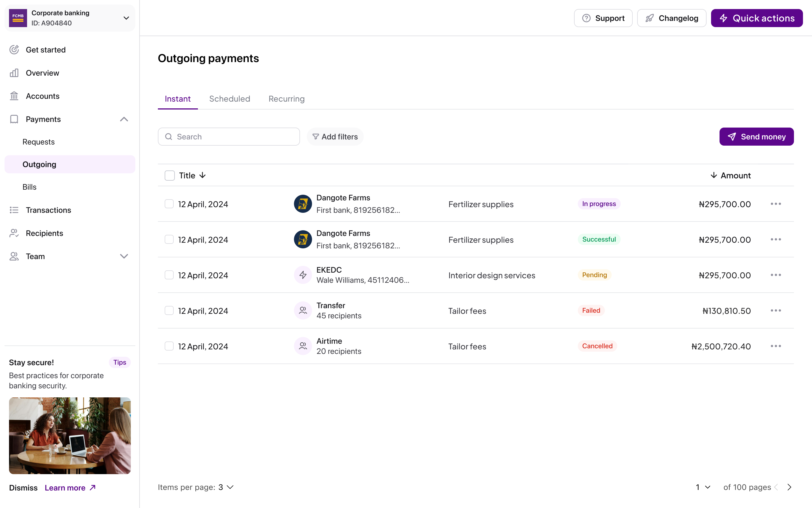The width and height of the screenshot is (812, 508).
Task: Open the Items per page dropdown
Action: pyautogui.click(x=226, y=487)
